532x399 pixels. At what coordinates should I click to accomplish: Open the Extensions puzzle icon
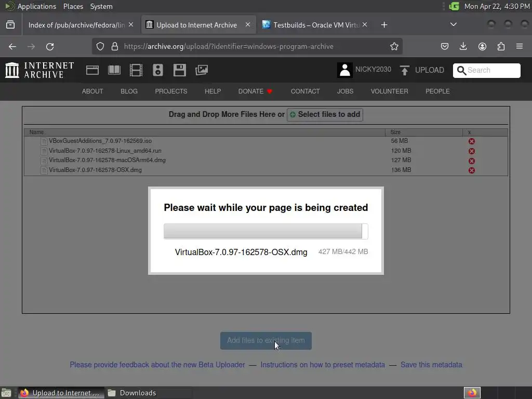pyautogui.click(x=501, y=46)
